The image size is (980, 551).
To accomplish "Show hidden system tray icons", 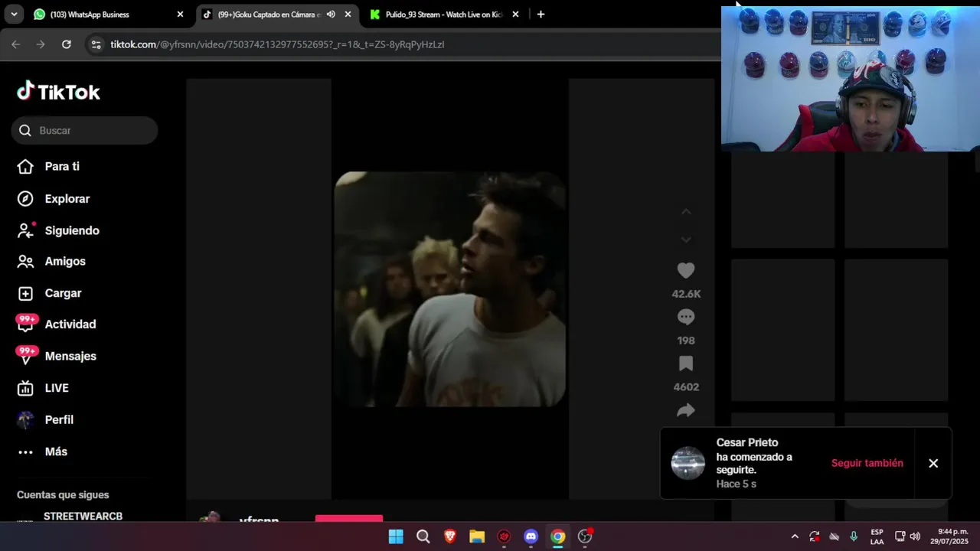I will click(795, 536).
